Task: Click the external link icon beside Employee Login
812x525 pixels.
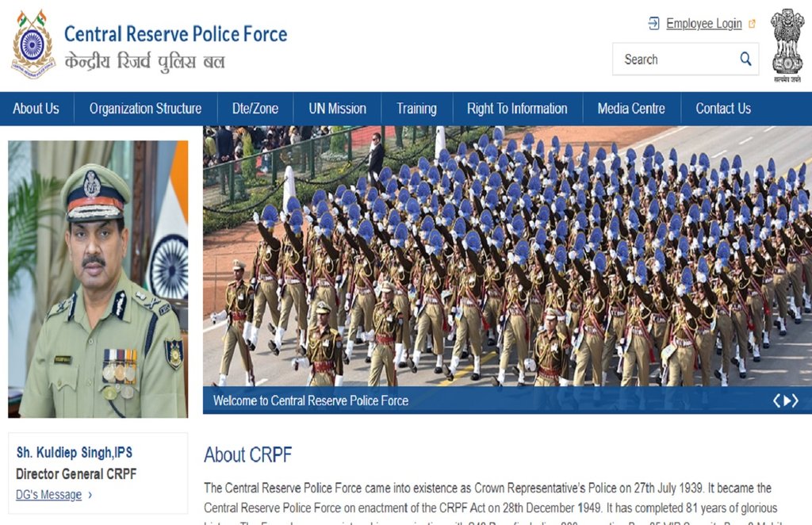Action: [x=752, y=24]
